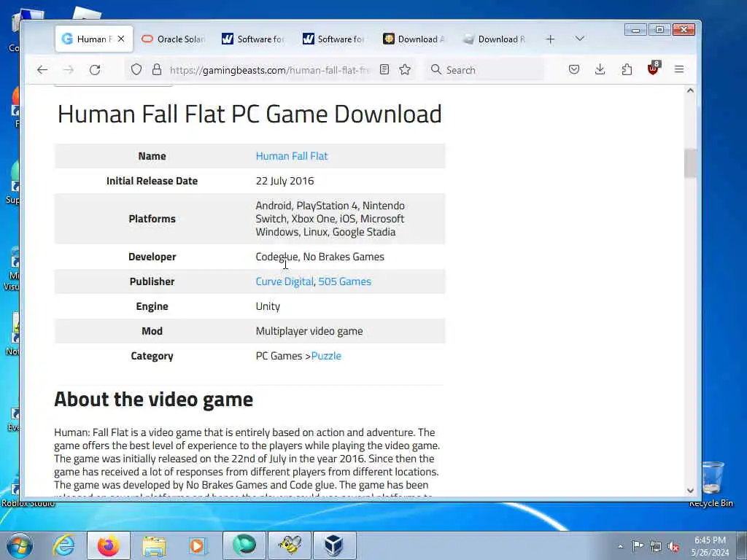Select the 22 July 2016 release date text
This screenshot has width=747, height=560.
(285, 181)
